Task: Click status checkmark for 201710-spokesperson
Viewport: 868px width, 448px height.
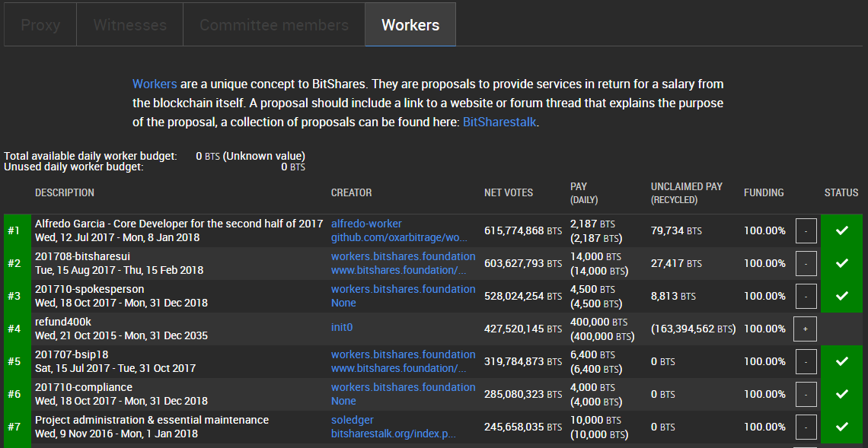Action: click(841, 296)
